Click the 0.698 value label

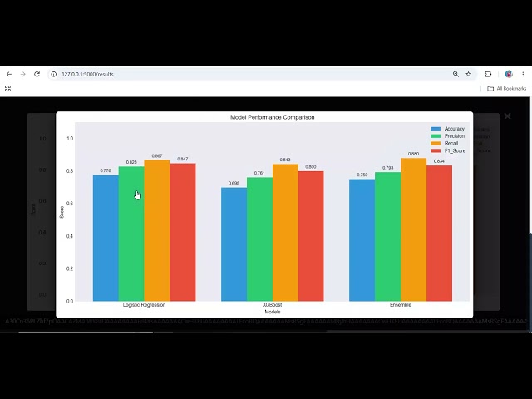click(x=234, y=183)
